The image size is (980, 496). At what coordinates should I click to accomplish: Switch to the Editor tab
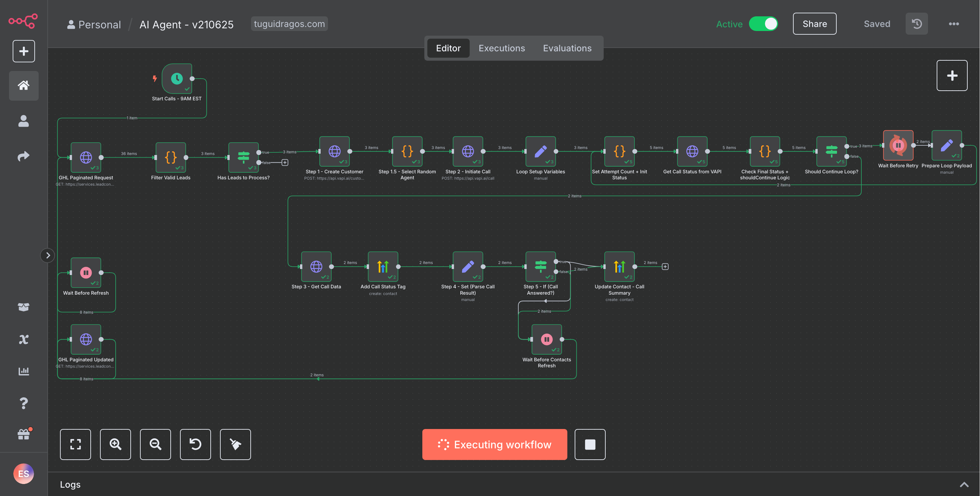448,48
